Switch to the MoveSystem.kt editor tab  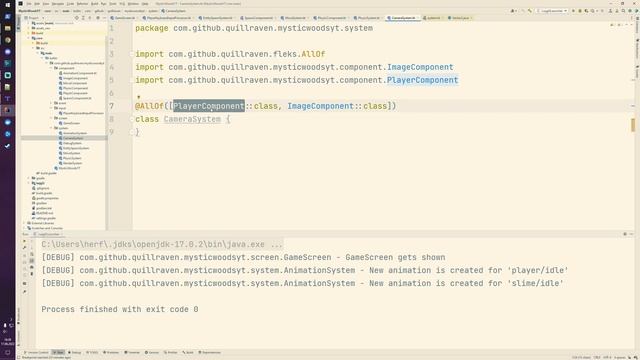coord(295,18)
